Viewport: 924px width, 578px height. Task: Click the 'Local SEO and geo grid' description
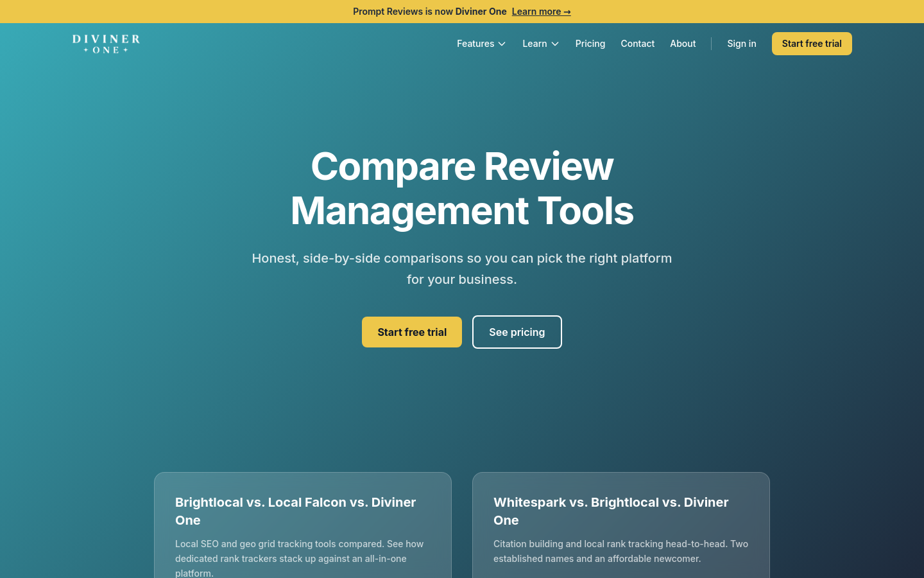click(x=300, y=558)
